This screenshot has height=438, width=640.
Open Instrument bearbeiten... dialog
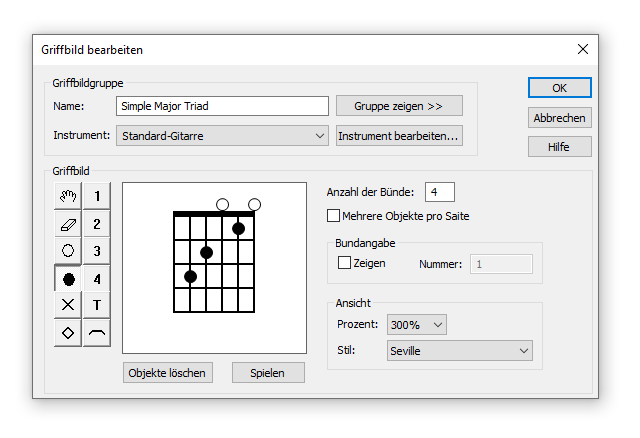pos(399,136)
